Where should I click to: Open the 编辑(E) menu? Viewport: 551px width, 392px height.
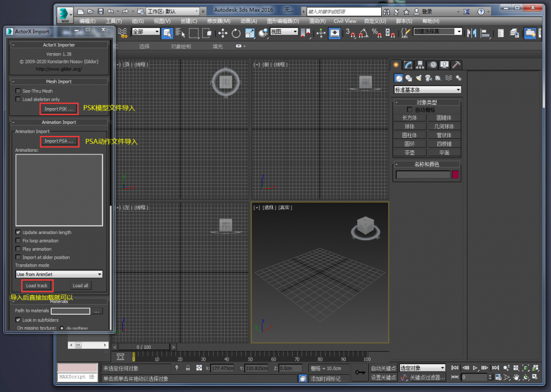(87, 21)
